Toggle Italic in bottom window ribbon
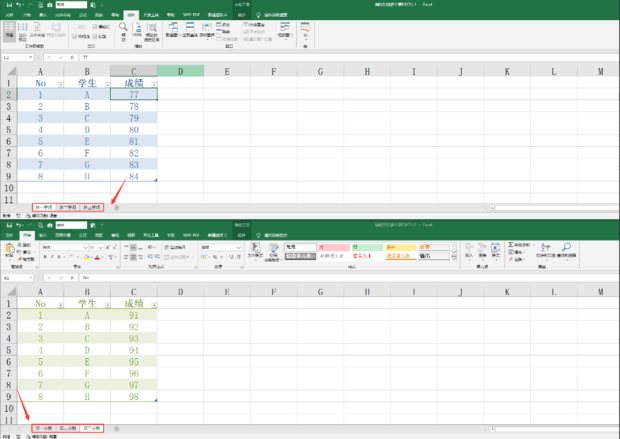This screenshot has width=620, height=439. (52, 257)
